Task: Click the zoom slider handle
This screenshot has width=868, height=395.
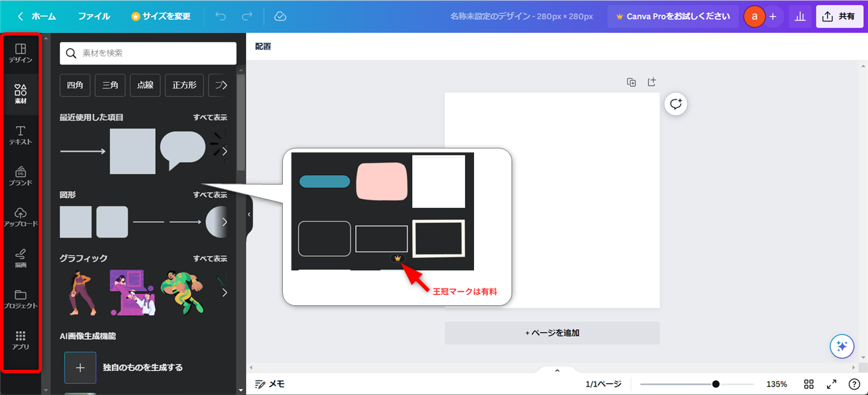Action: tap(716, 384)
